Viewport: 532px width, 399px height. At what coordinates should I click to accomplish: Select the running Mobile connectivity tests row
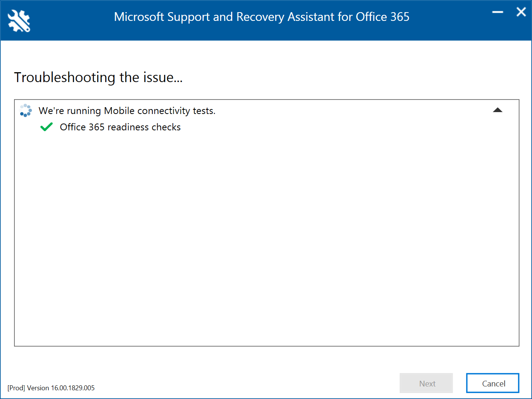pos(127,111)
